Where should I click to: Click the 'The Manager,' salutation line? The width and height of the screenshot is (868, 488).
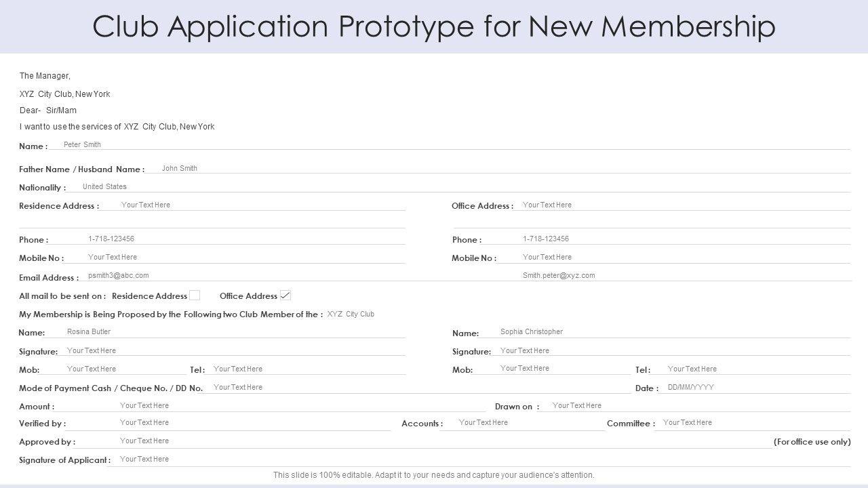pos(45,76)
